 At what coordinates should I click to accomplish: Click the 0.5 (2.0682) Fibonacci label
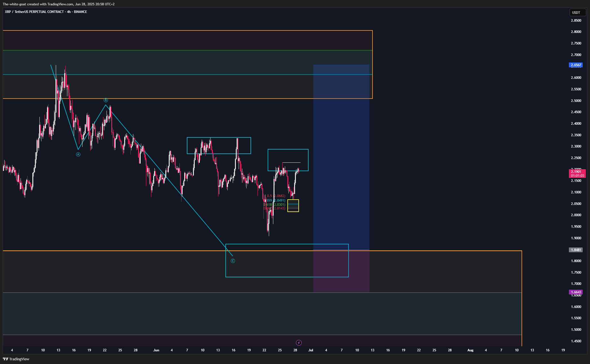(x=276, y=196)
